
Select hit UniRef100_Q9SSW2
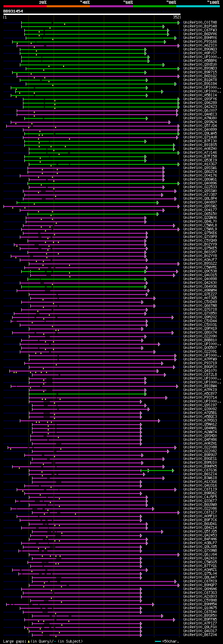point(200,206)
